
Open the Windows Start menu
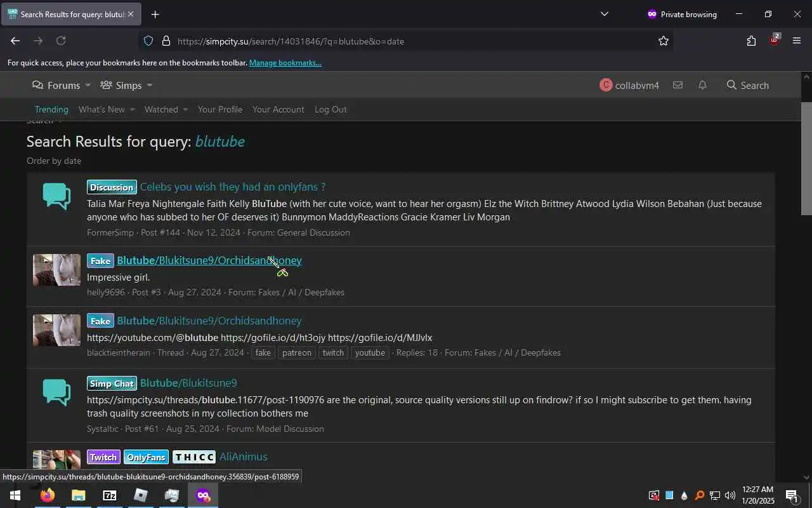pos(15,495)
